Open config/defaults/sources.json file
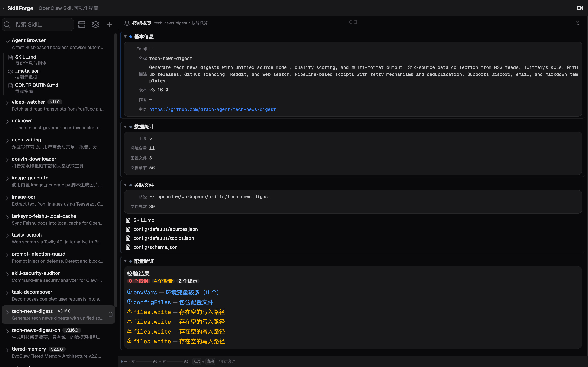The width and height of the screenshot is (588, 367). [x=165, y=229]
